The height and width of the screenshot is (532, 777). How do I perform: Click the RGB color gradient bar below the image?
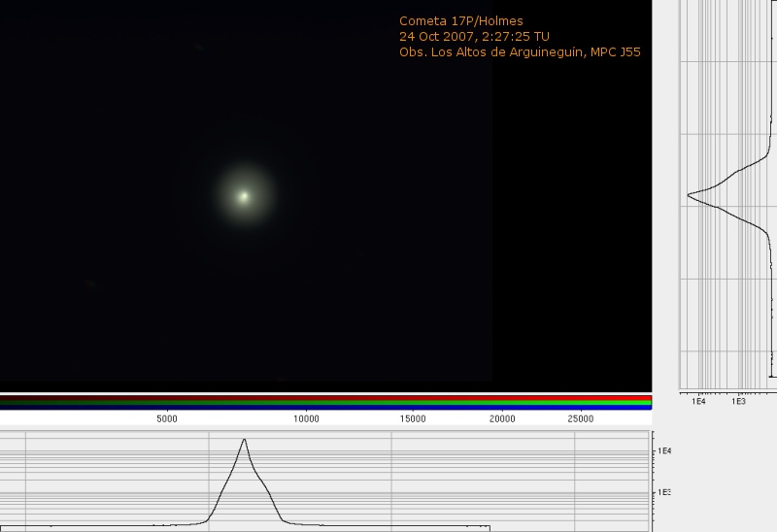(x=325, y=402)
